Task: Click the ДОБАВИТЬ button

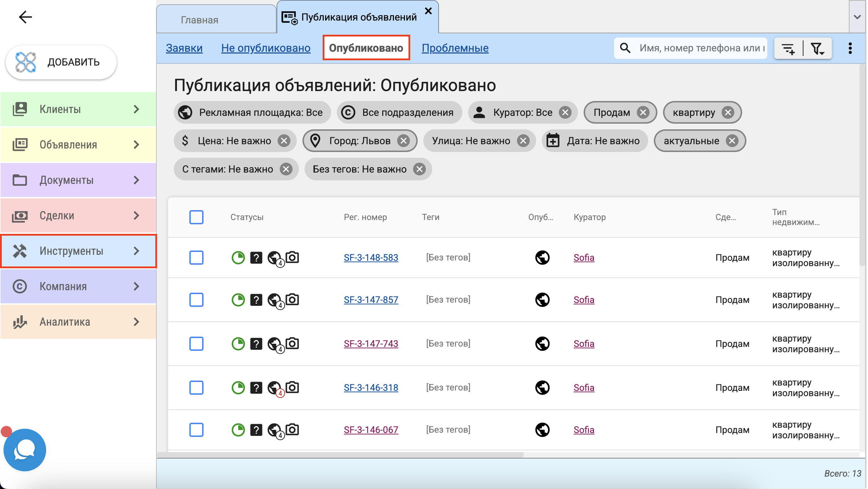Action: 61,62
